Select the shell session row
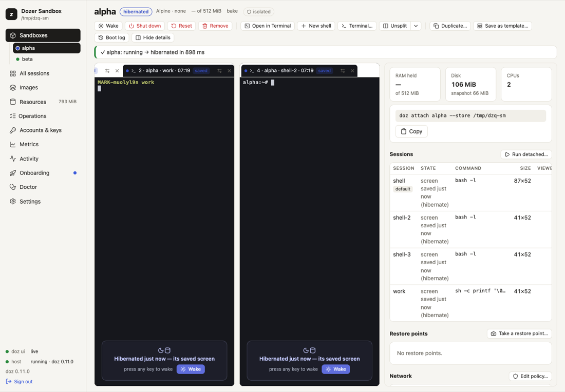 point(470,192)
